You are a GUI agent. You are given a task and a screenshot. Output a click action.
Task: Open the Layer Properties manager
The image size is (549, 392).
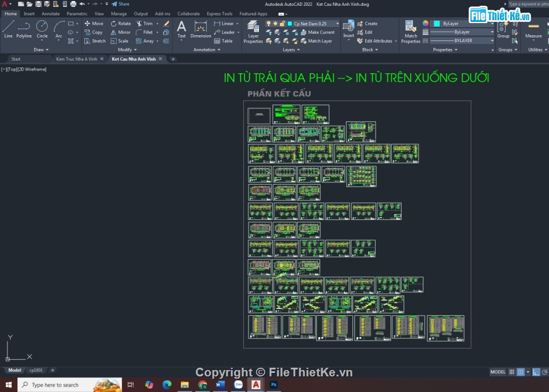tap(253, 31)
